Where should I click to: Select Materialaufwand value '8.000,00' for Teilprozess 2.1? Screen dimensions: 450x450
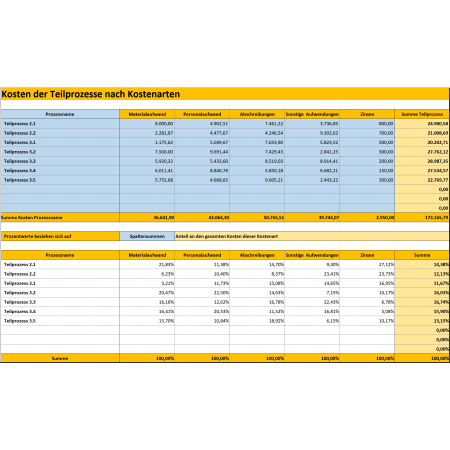[x=147, y=123]
